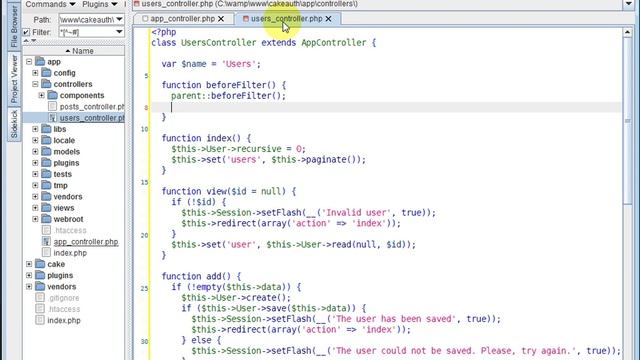Expand the top-level plugins folder

(29, 276)
